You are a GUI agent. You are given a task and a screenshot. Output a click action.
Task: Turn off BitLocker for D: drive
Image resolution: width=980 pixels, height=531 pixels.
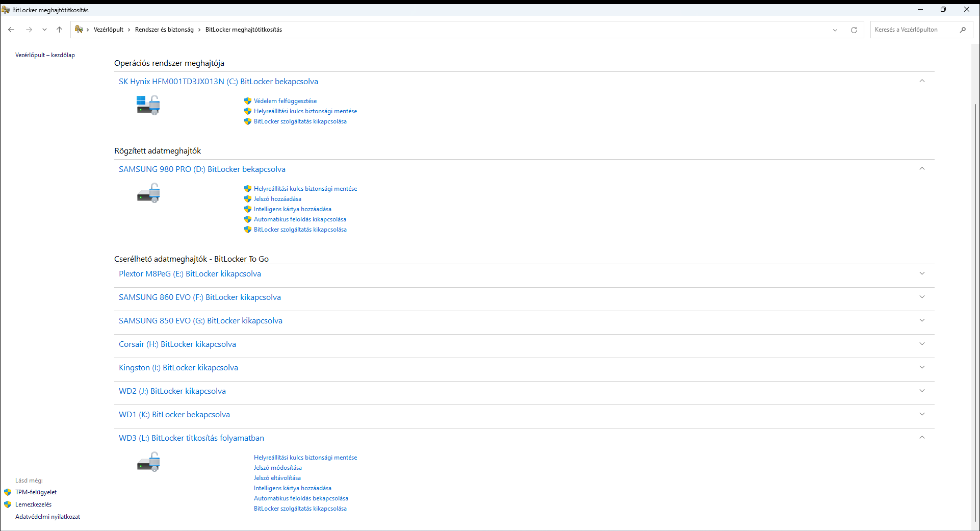(300, 230)
